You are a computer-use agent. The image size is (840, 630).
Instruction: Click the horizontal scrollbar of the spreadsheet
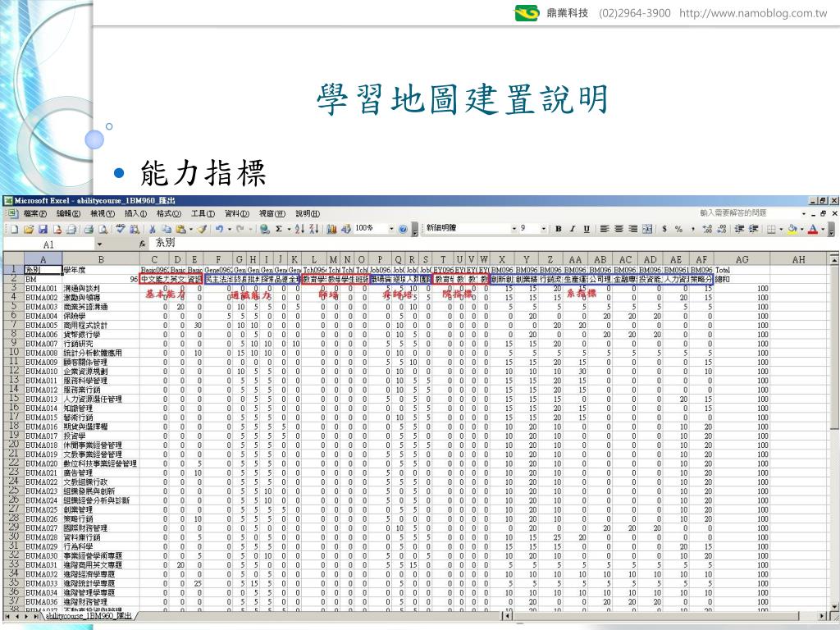[666, 616]
